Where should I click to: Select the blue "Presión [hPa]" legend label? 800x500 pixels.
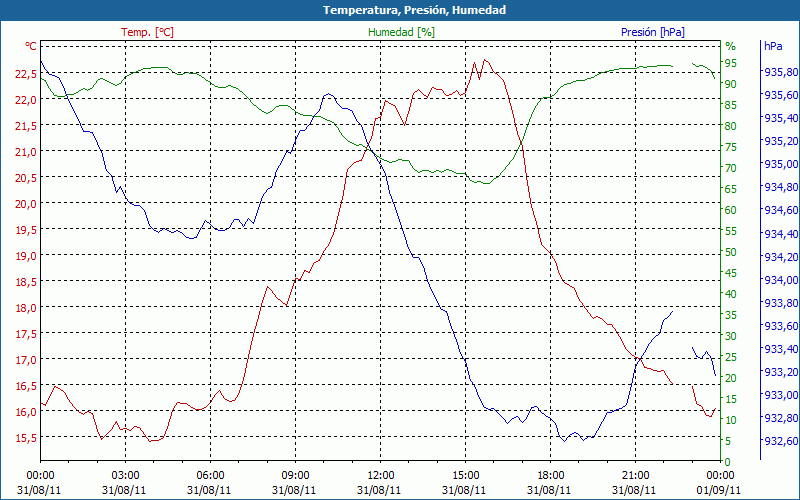tap(653, 32)
